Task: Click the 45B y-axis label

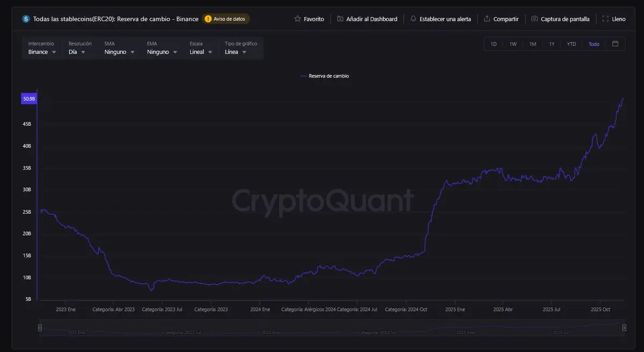Action: 27,124
